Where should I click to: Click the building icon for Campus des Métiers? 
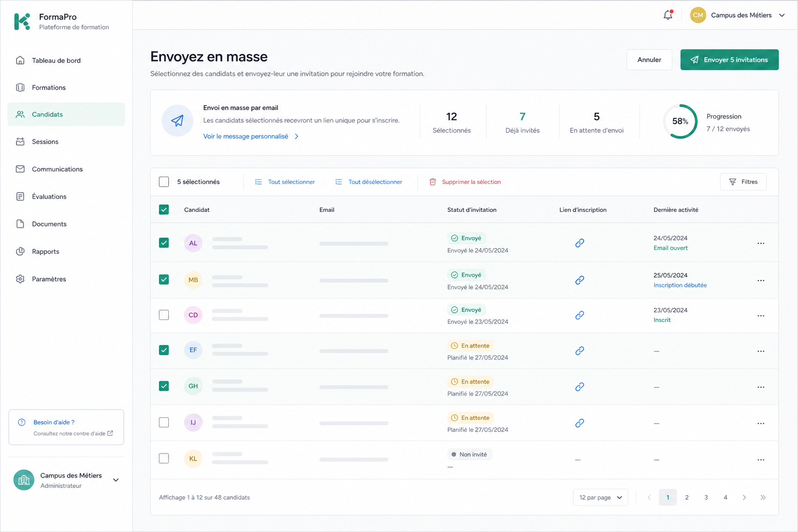pos(24,480)
